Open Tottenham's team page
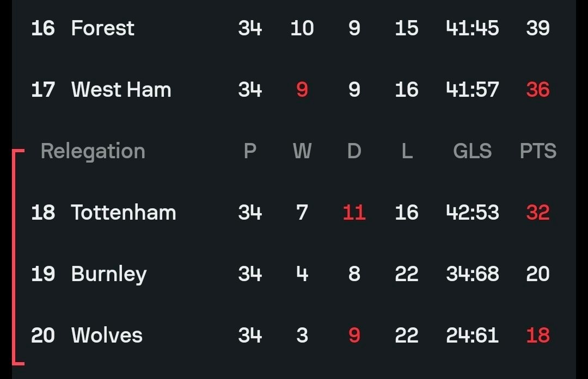Image resolution: width=588 pixels, height=379 pixels. point(124,213)
